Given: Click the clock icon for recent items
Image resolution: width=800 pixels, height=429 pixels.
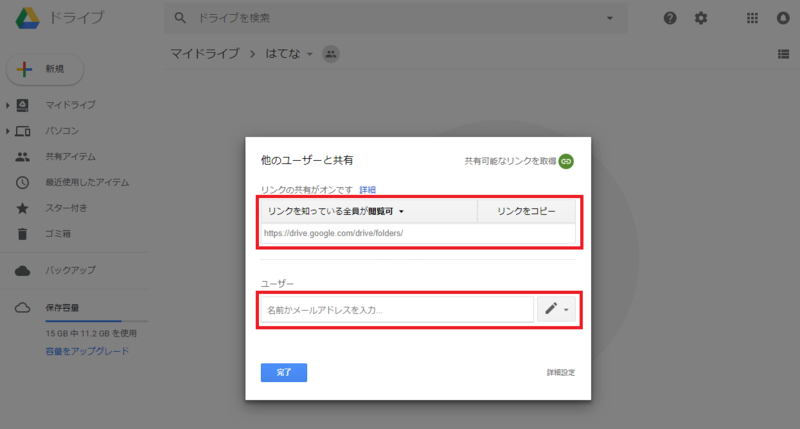Looking at the screenshot, I should [22, 182].
